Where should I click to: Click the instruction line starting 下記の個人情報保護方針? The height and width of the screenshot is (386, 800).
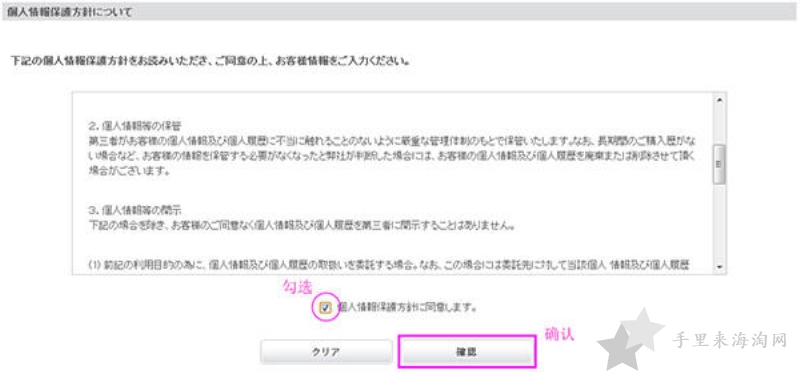[210, 61]
